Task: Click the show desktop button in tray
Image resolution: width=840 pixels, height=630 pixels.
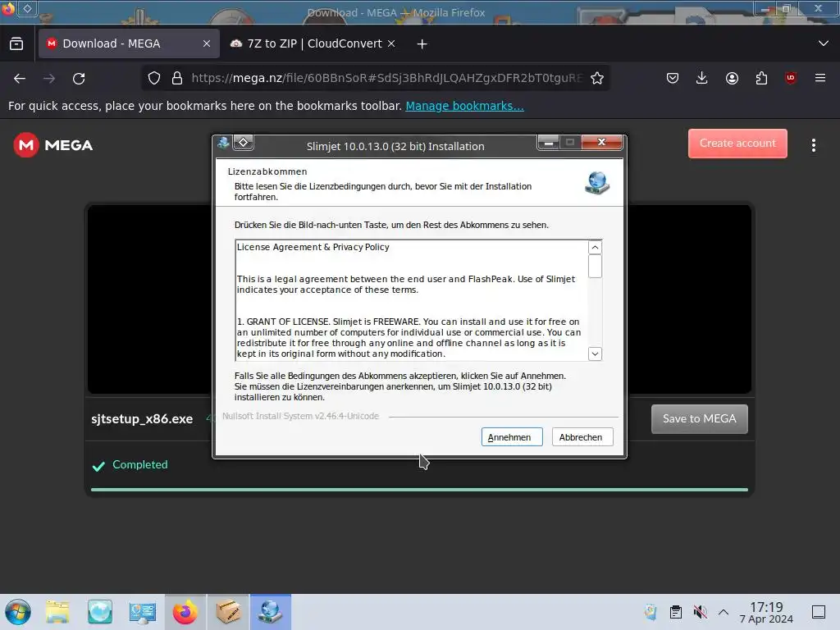Action: 819,612
